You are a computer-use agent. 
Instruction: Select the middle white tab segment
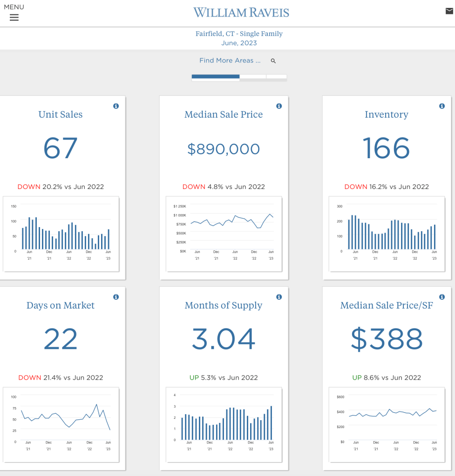[253, 77]
